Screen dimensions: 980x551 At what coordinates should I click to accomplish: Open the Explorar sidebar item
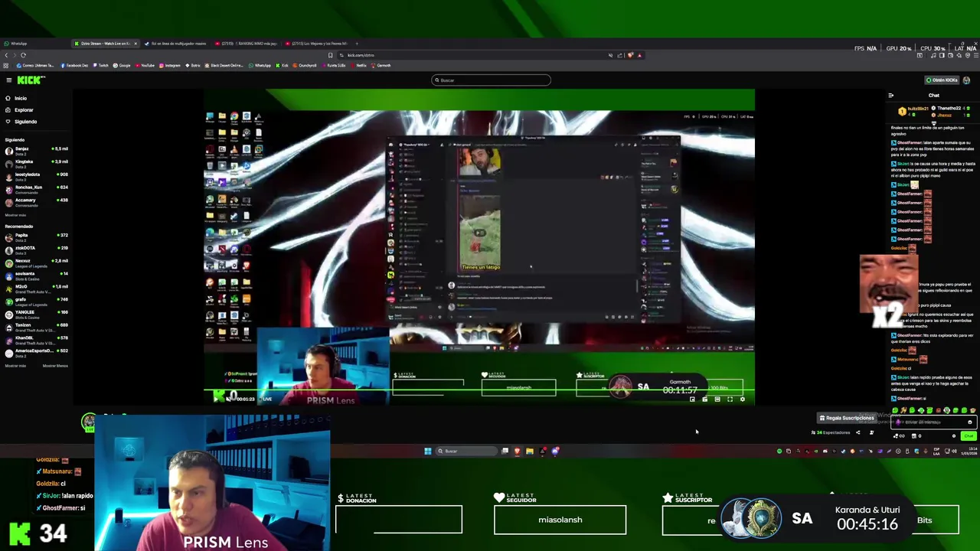(x=18, y=109)
